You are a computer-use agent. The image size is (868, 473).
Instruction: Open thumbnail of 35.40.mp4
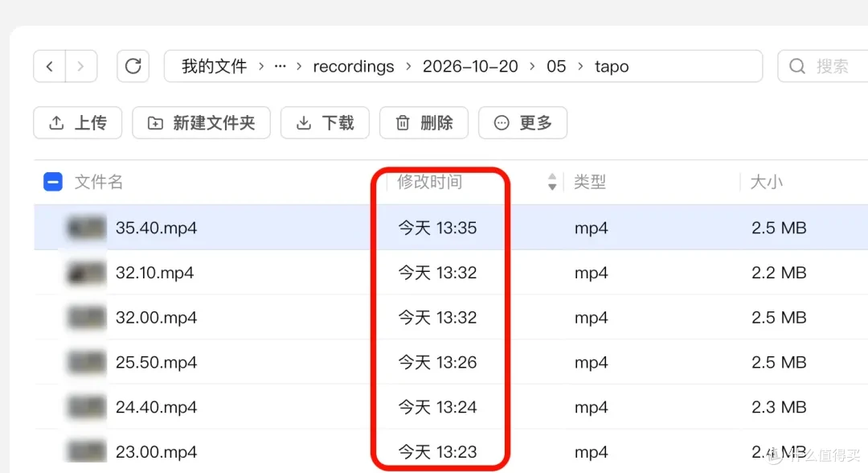[86, 228]
